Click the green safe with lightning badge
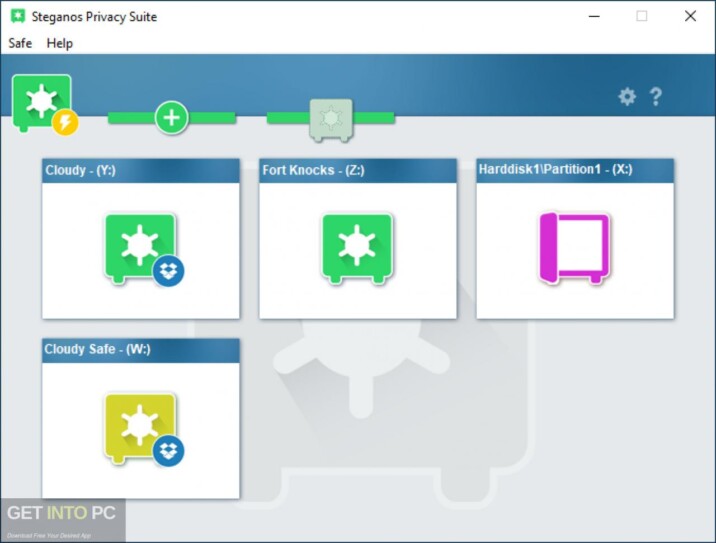Viewport: 716px width, 543px height. 45,105
